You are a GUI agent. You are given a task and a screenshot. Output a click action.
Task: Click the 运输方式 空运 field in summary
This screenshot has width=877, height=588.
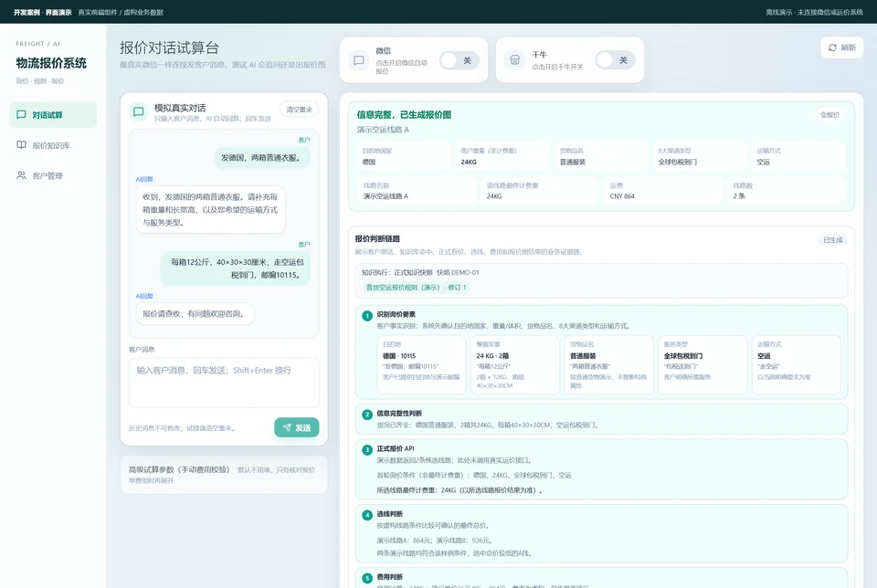tap(798, 156)
